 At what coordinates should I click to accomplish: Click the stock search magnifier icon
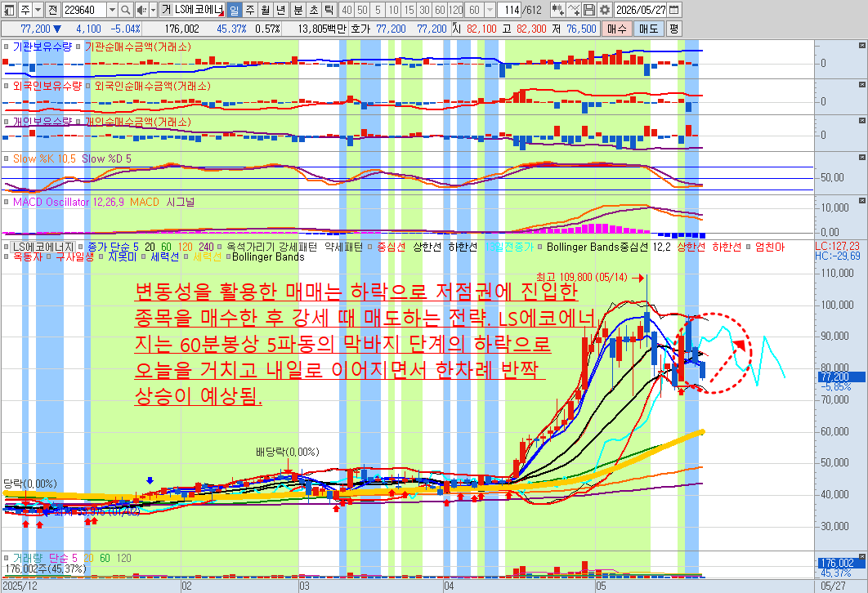[126, 10]
